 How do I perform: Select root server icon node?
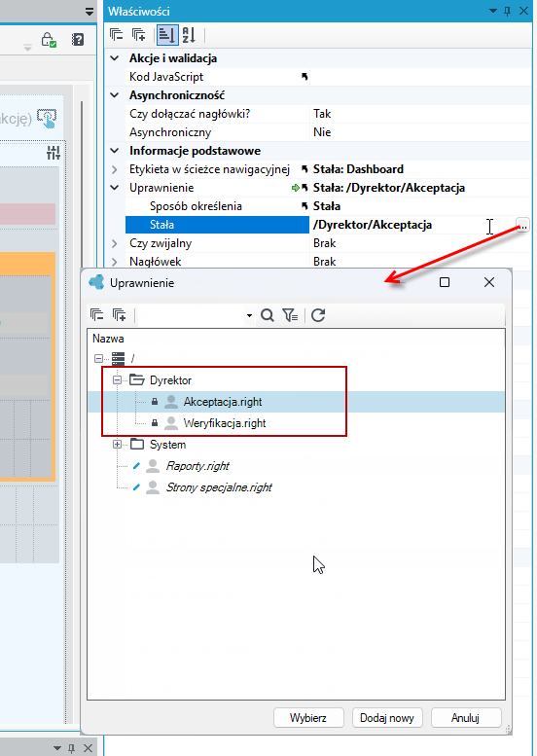[x=118, y=358]
